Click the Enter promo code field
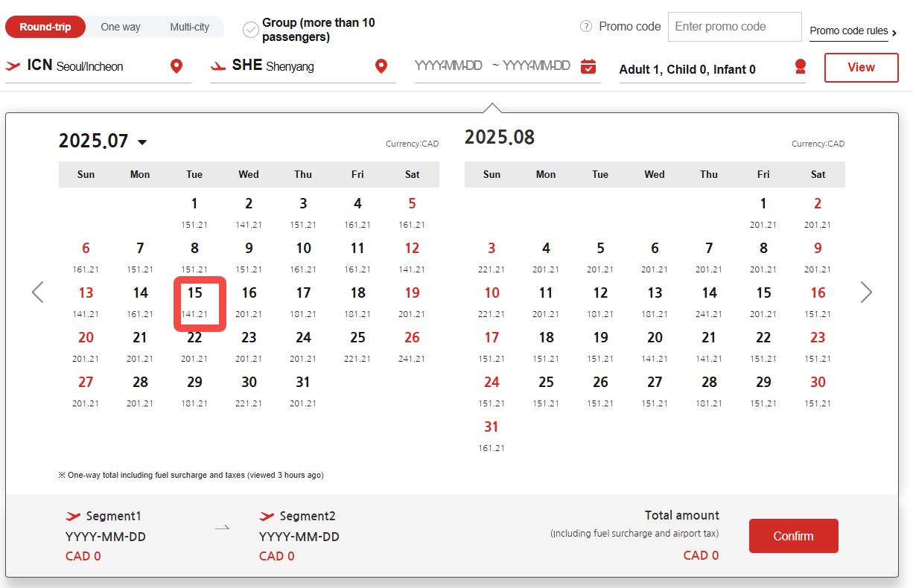 735,27
